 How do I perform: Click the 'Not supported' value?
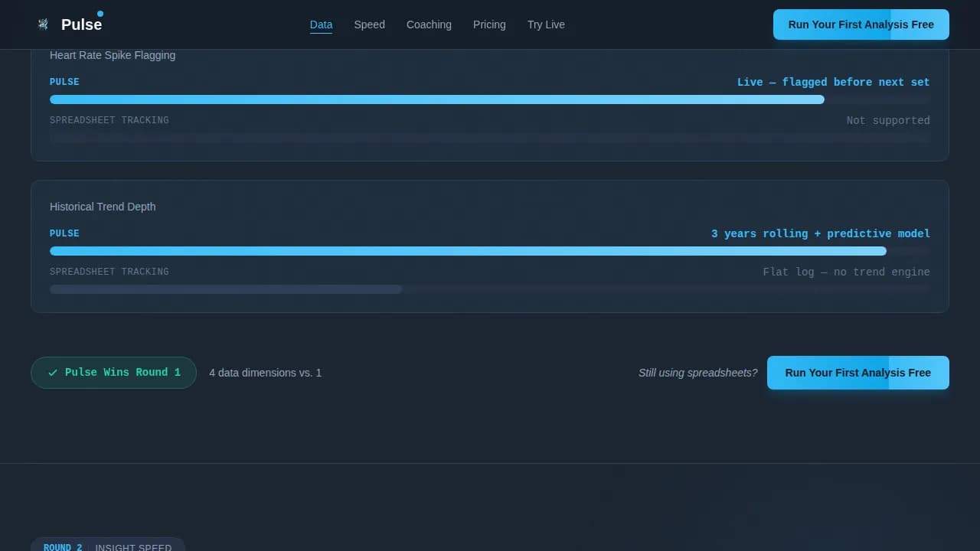[x=888, y=120]
